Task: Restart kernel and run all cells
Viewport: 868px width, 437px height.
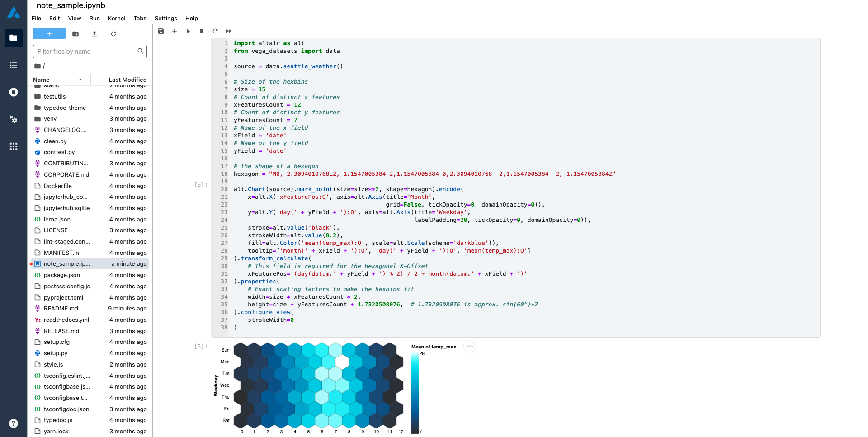Action: (229, 31)
